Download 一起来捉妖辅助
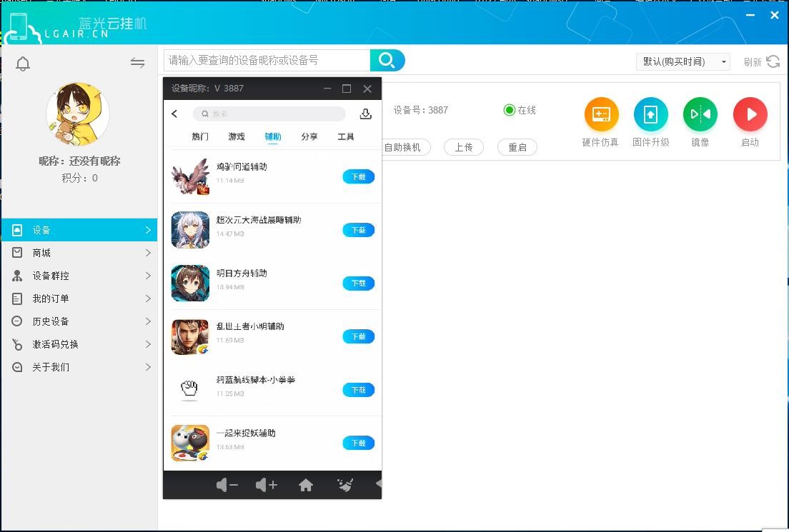 (358, 443)
